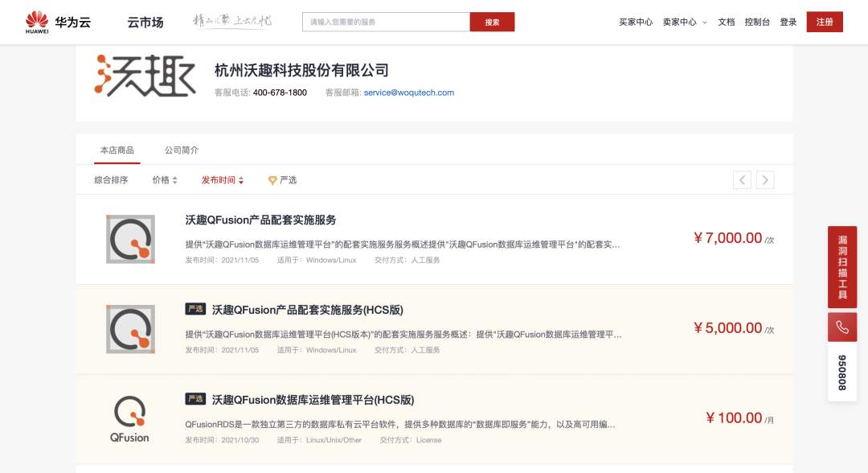
Task: Click the red 搜索 search button
Action: click(492, 23)
